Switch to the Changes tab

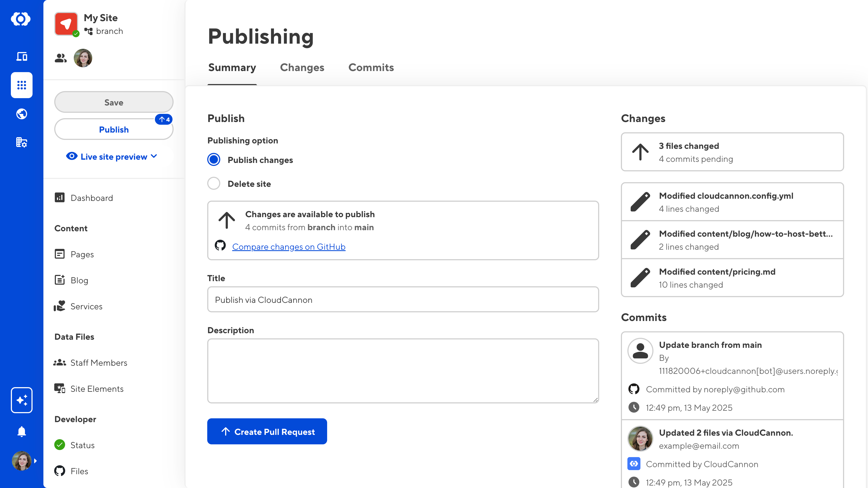click(302, 67)
